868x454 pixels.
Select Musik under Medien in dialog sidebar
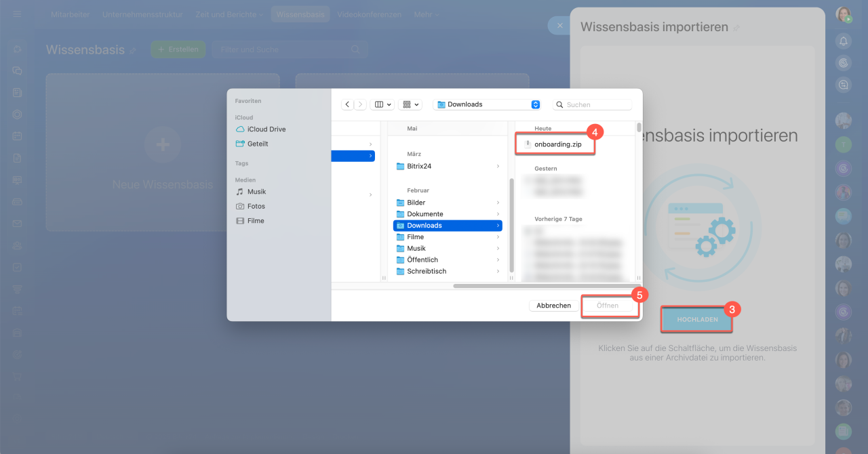coord(250,192)
